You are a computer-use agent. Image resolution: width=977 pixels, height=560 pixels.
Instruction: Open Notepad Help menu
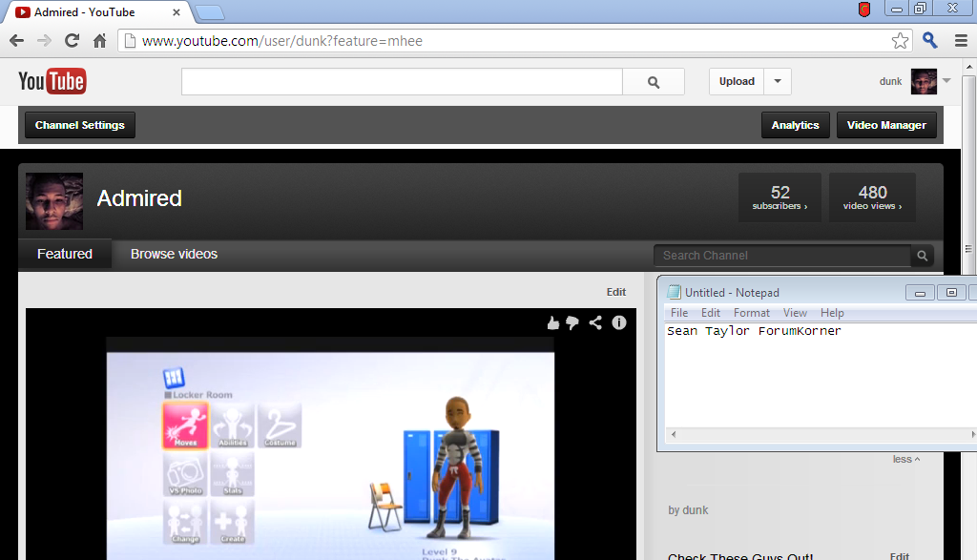(x=832, y=313)
